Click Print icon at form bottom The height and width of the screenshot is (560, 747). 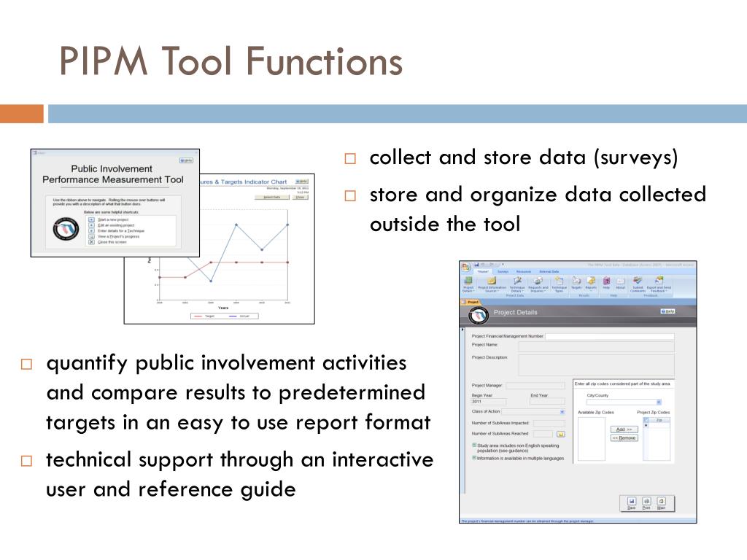click(646, 503)
